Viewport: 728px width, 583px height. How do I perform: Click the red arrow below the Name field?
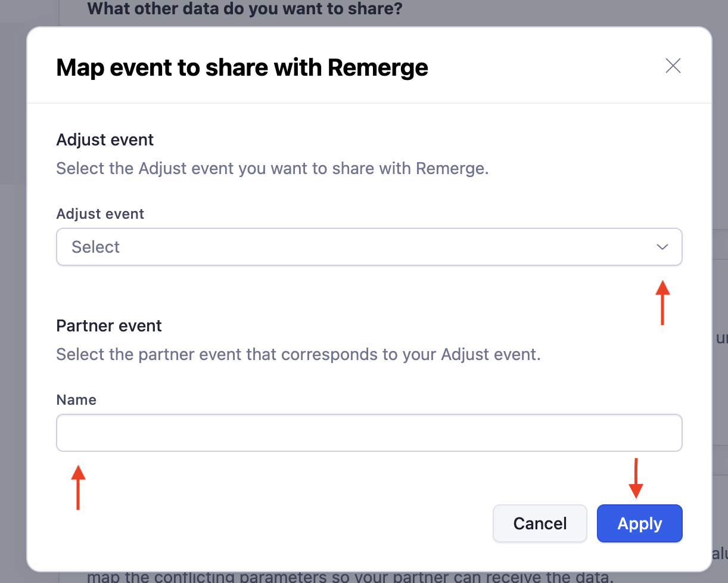pyautogui.click(x=78, y=487)
